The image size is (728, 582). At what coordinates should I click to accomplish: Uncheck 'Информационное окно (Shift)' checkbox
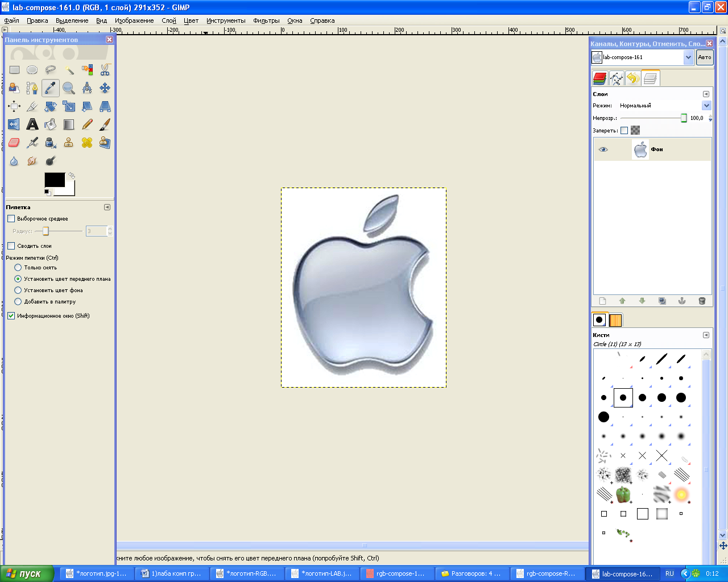coord(11,316)
